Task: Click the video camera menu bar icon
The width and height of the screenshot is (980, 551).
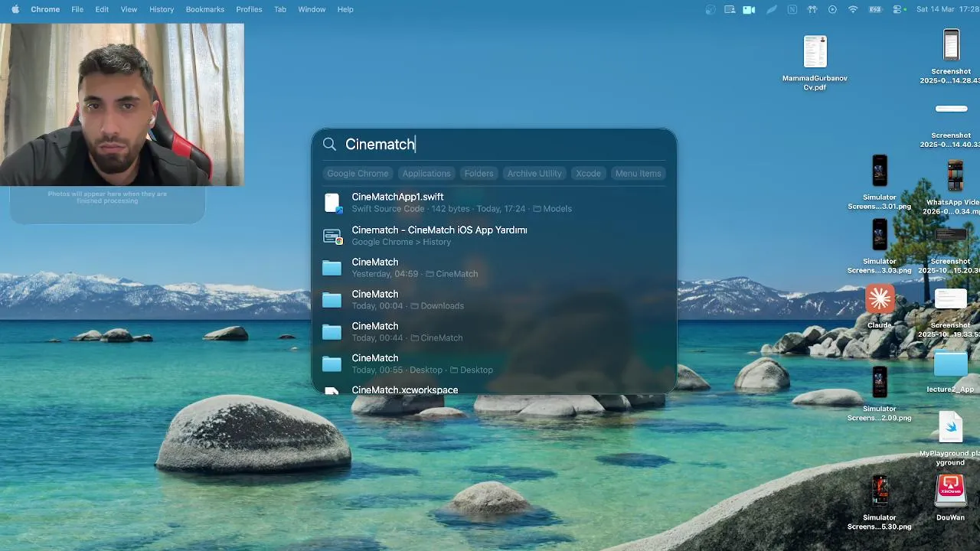Action: 749,9
